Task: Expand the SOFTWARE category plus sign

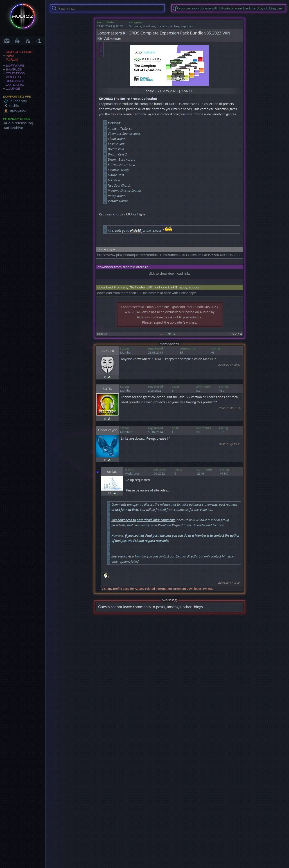Action: coord(4,66)
